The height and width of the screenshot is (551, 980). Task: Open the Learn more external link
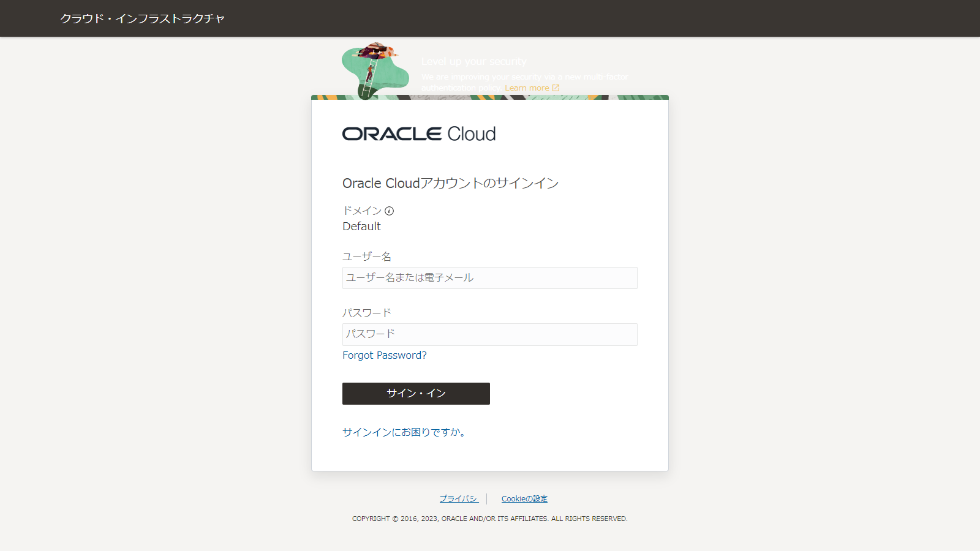point(532,88)
